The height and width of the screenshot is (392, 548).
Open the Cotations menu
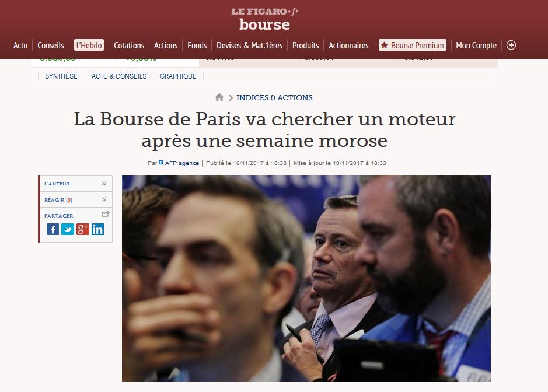click(129, 45)
